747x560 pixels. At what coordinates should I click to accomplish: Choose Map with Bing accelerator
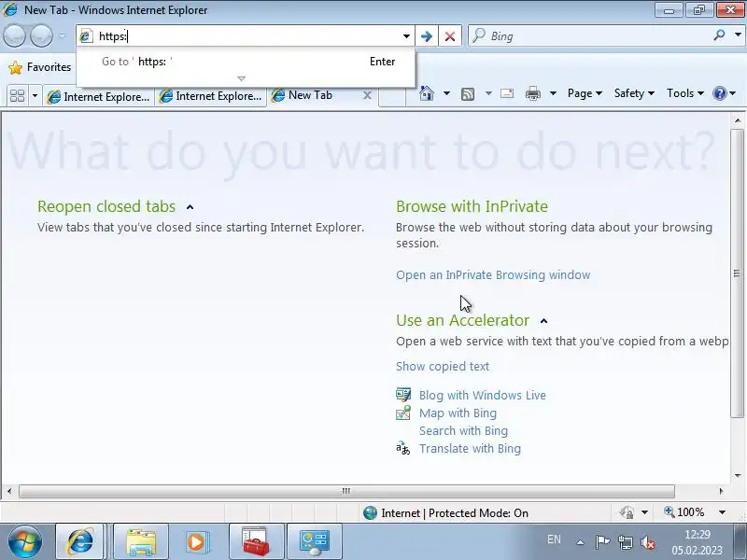pos(458,413)
